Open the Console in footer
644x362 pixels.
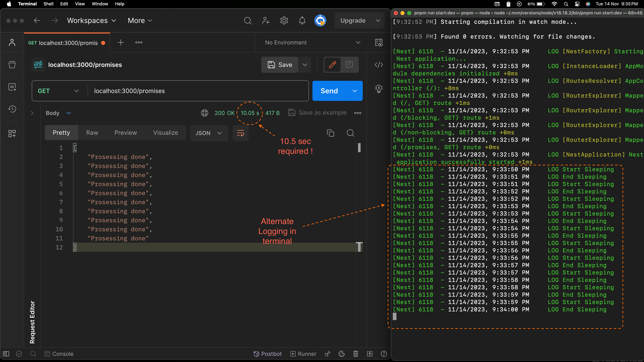pyautogui.click(x=59, y=354)
